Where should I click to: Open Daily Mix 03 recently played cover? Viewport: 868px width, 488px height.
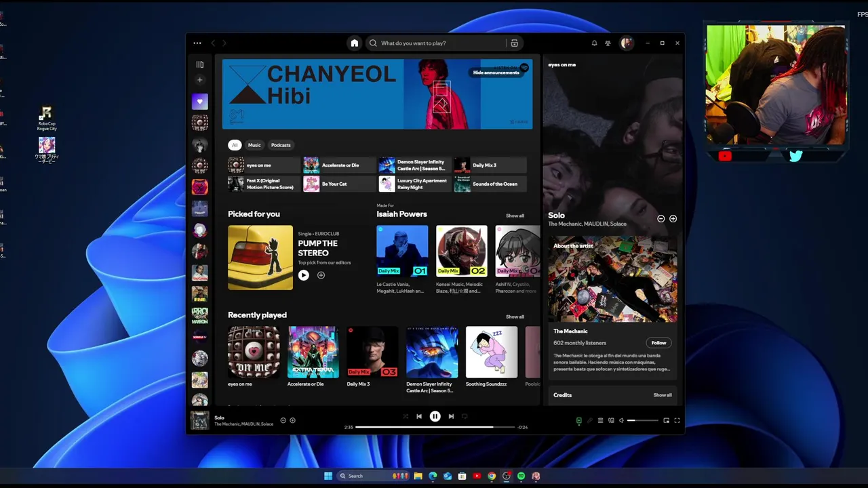(373, 352)
